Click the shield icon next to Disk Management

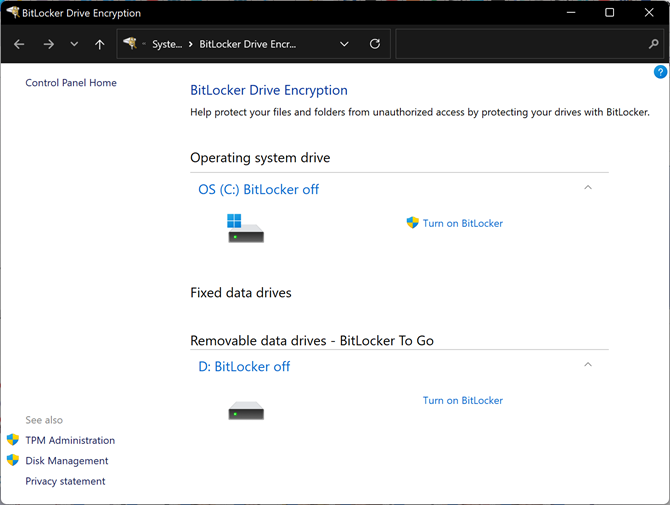pos(13,460)
